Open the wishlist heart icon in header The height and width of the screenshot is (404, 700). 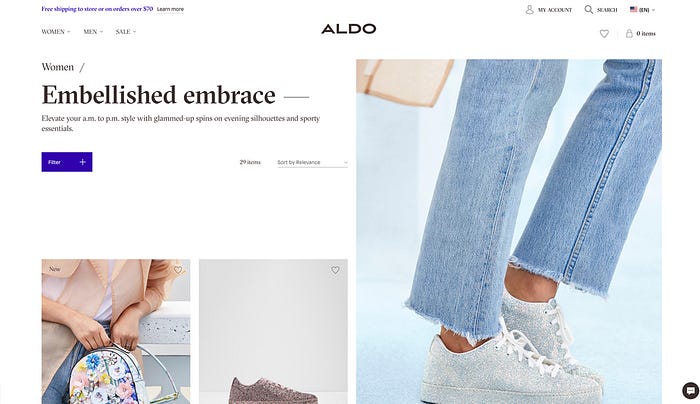point(604,33)
